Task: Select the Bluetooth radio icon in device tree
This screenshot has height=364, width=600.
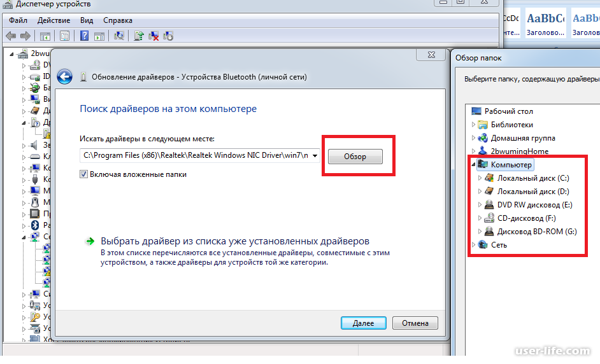Action: click(35, 225)
